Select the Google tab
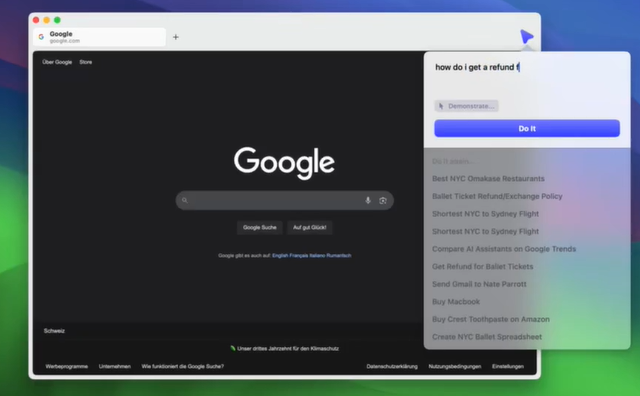Screen dimensions: 640x396 click(100, 37)
